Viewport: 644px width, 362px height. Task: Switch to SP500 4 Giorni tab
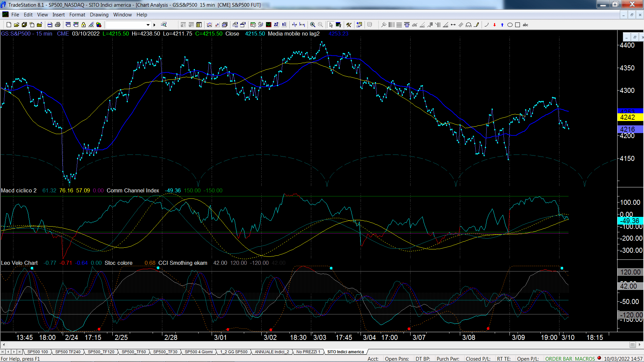click(x=199, y=352)
